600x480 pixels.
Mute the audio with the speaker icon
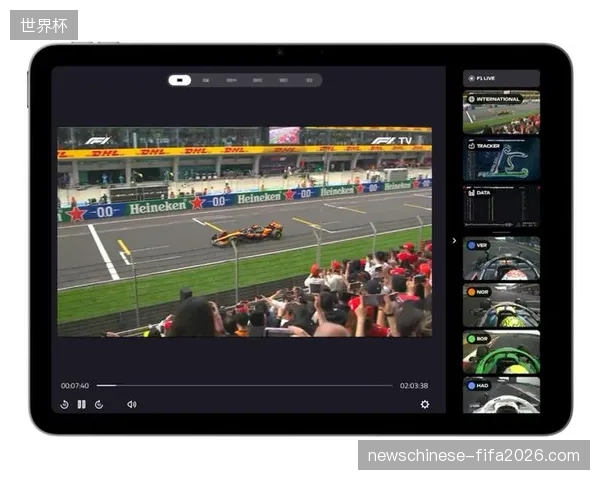[x=132, y=404]
